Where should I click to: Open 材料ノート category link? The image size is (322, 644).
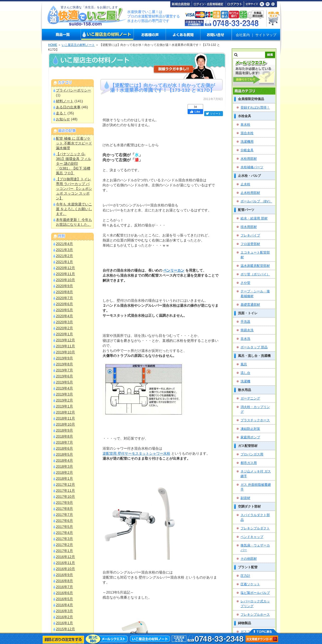click(x=64, y=101)
